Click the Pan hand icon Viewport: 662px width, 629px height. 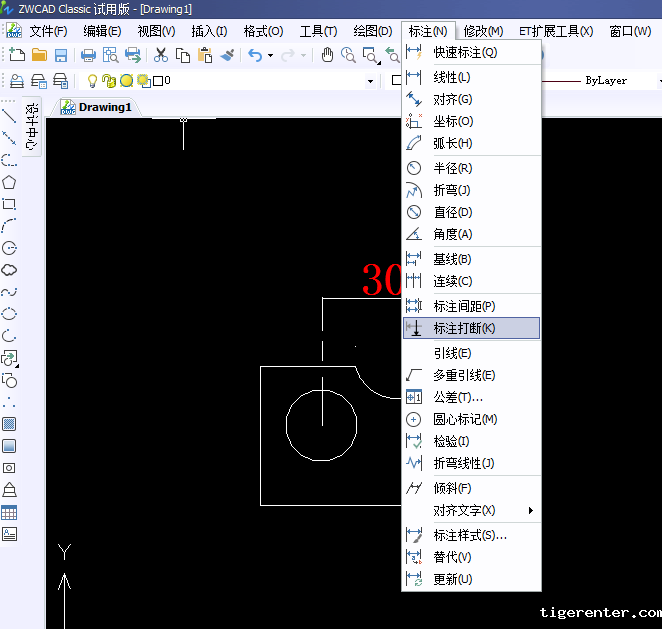[x=327, y=55]
